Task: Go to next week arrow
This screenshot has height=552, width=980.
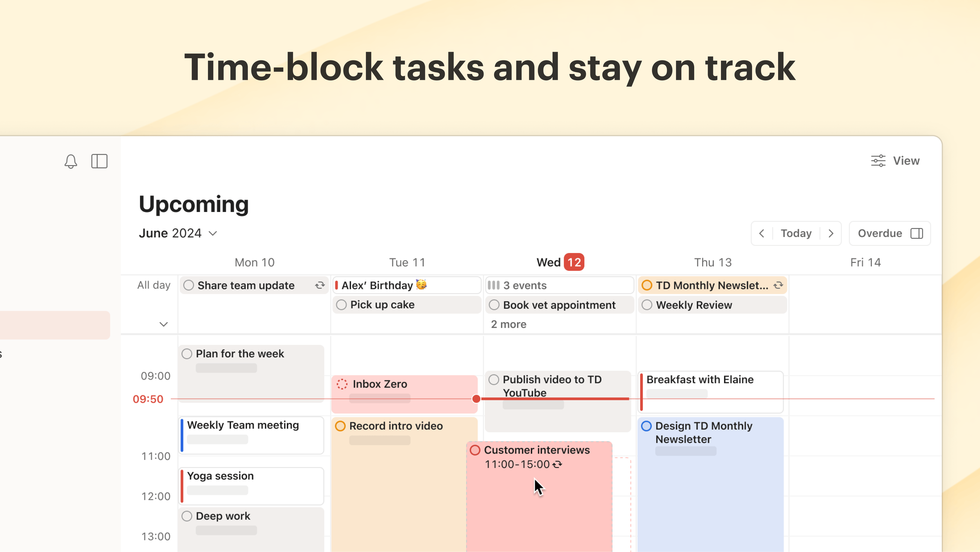Action: (x=831, y=233)
